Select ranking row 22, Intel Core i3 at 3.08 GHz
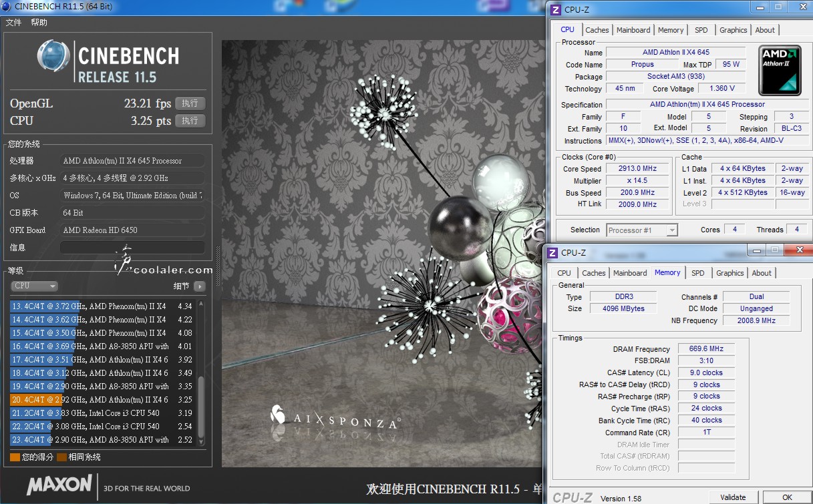813x504 pixels. tap(102, 427)
